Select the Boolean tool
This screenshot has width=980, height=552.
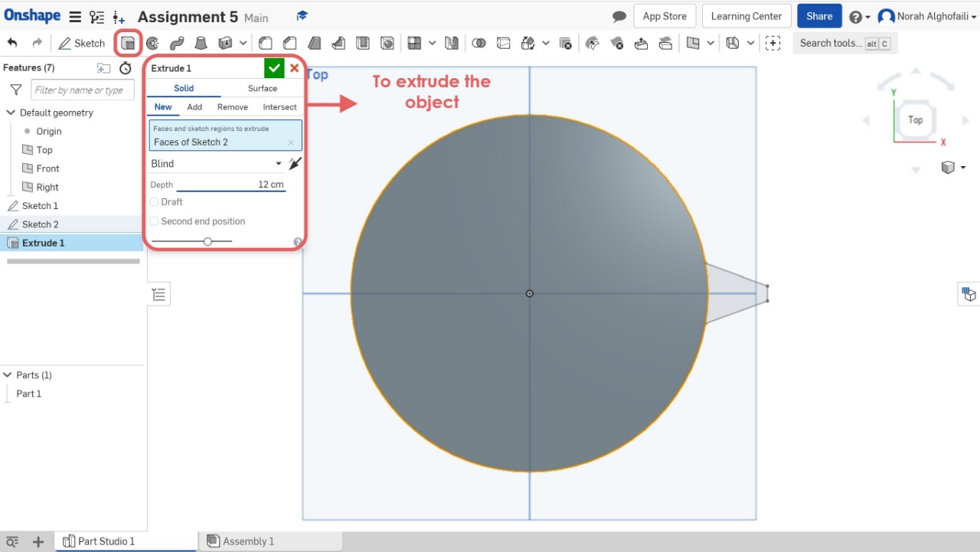tap(479, 43)
